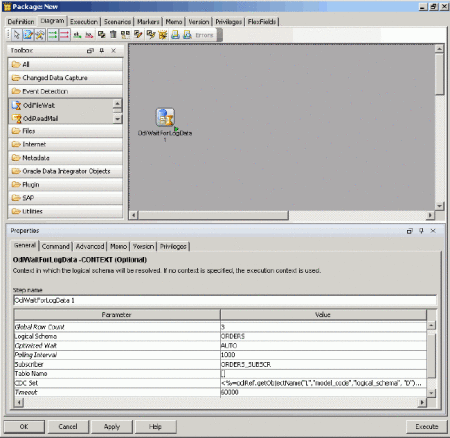Expand the Changed Data Capture folder
Viewport: 450px width, 438px height.
(65, 78)
